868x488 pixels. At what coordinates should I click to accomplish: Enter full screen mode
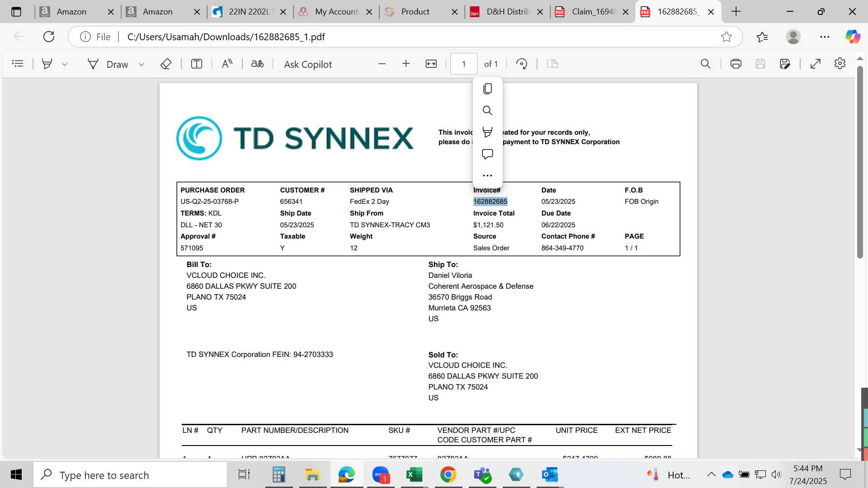tap(816, 64)
